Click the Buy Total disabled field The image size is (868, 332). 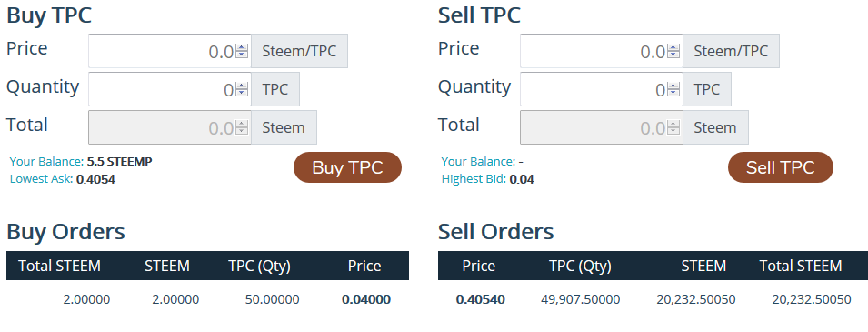coord(170,127)
